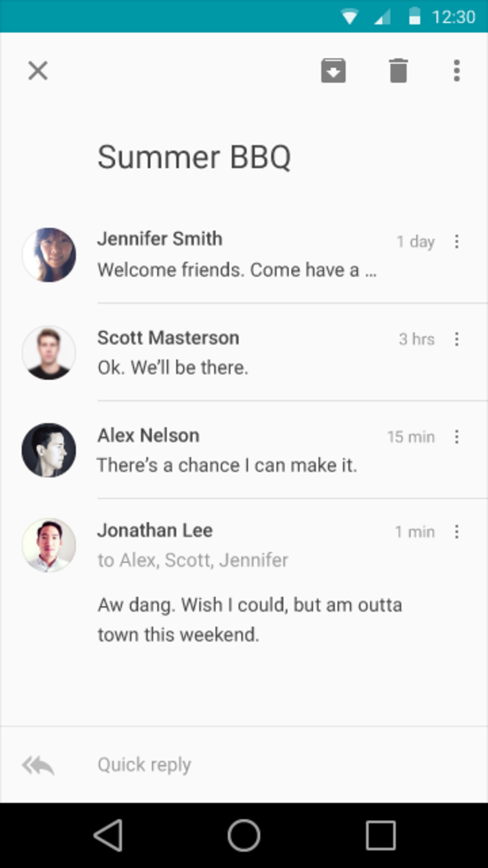This screenshot has width=488, height=868.
Task: Open options for Jonathan Lee's message
Action: [x=456, y=532]
